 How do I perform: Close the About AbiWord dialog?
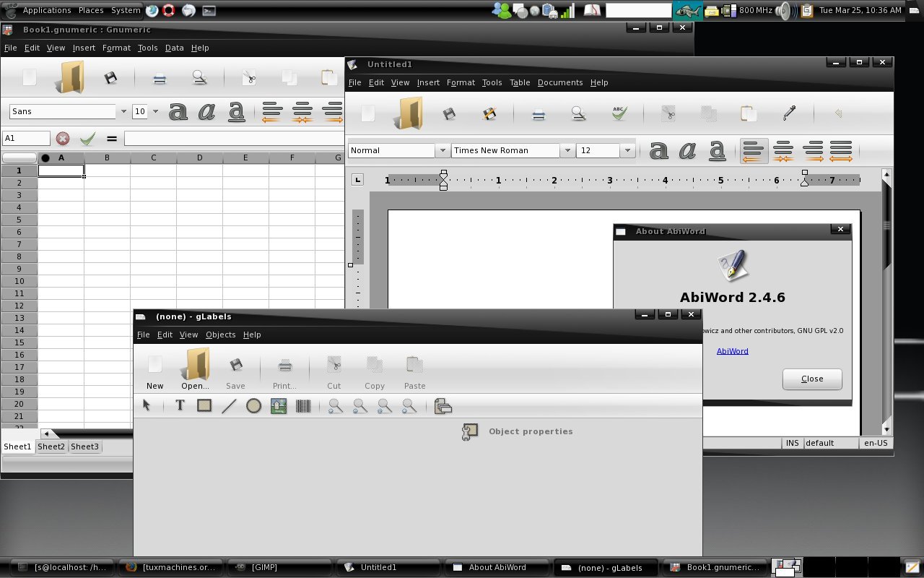[x=812, y=379]
